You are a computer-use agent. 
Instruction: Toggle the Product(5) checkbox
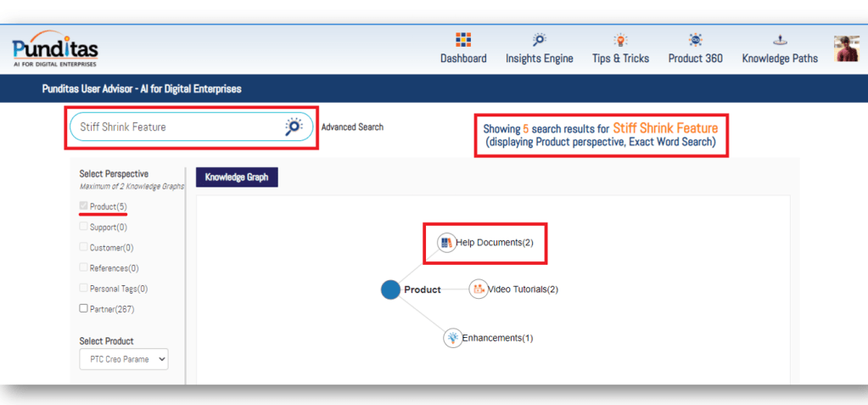point(83,206)
